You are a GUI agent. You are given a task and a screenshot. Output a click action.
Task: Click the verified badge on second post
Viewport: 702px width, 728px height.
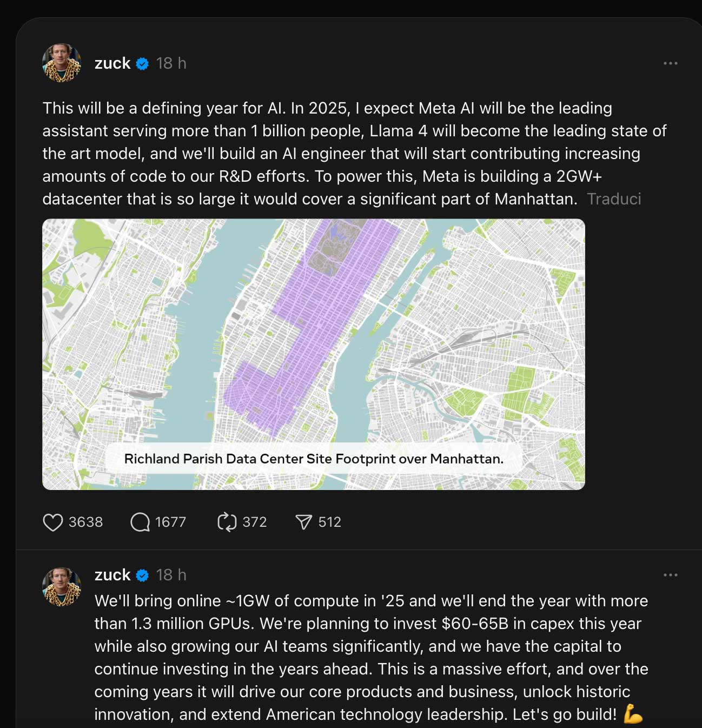[142, 575]
